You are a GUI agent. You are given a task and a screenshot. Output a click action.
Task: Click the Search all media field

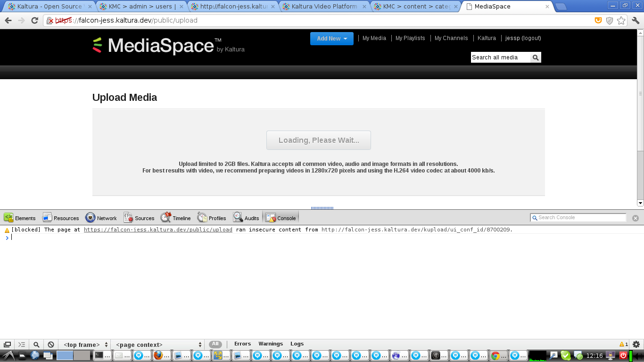[501, 58]
